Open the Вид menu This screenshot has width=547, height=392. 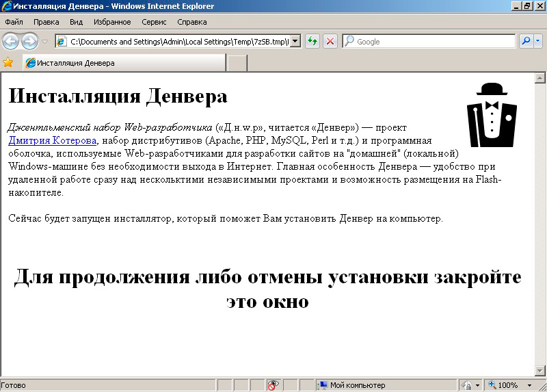click(x=76, y=22)
